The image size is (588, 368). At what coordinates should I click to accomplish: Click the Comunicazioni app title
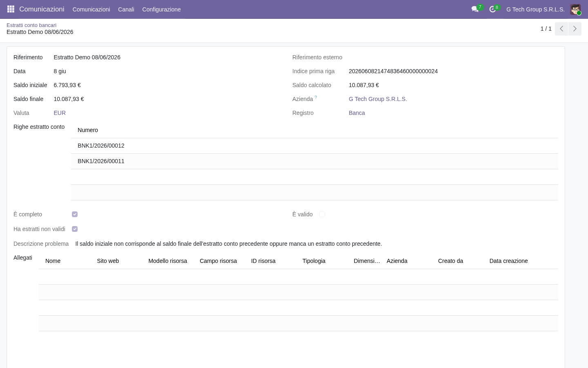pyautogui.click(x=42, y=9)
